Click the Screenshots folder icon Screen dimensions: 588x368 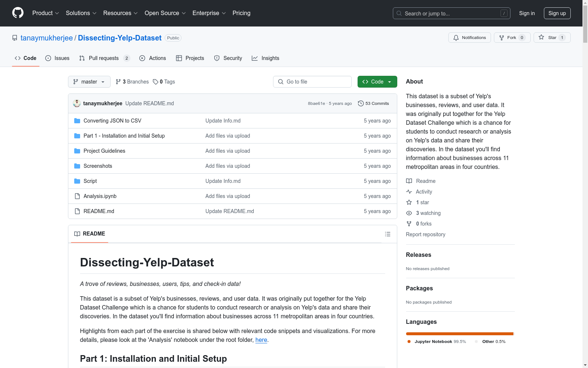click(77, 166)
